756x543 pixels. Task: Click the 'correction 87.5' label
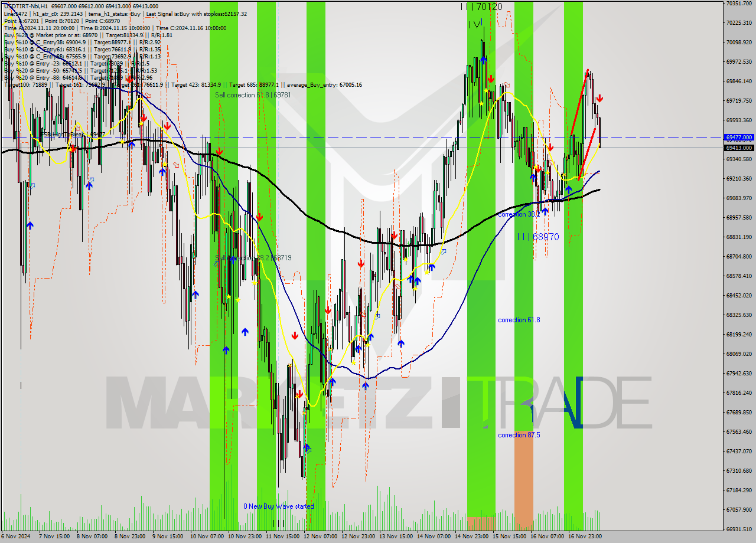(x=519, y=435)
